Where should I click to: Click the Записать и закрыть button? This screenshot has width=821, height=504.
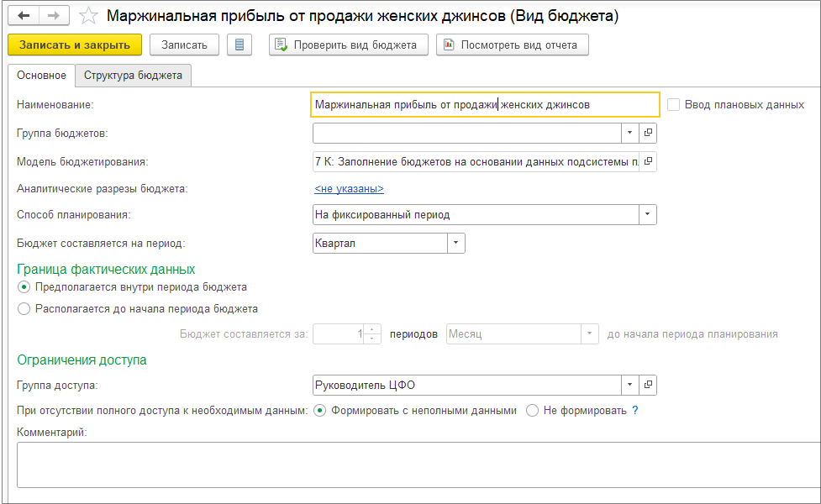[x=75, y=45]
